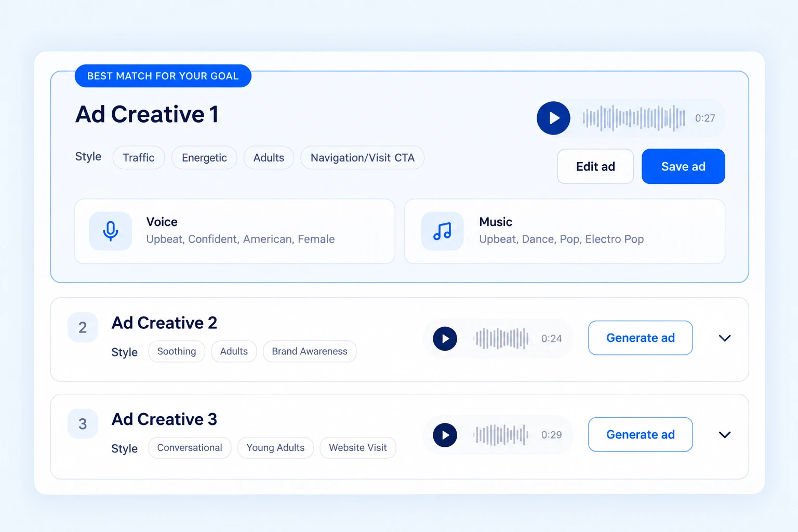Click the Ad Creative 3 title
The height and width of the screenshot is (532, 798).
click(164, 419)
